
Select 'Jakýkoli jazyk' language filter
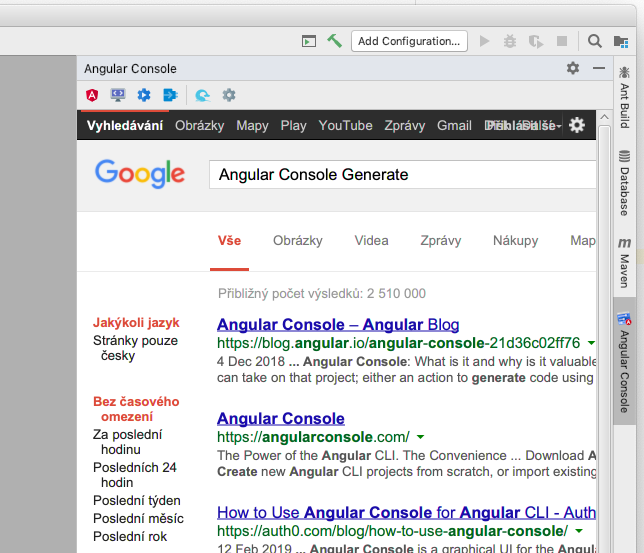click(x=136, y=323)
